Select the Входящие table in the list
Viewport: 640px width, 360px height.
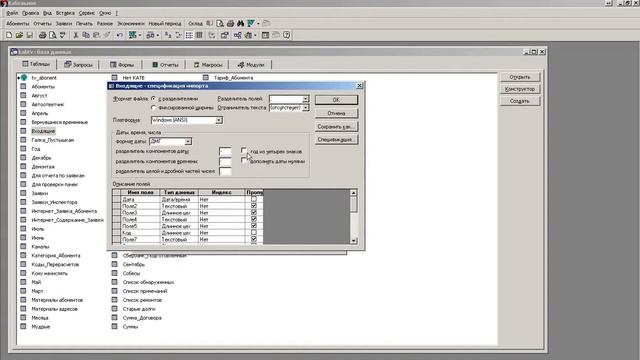(x=43, y=131)
